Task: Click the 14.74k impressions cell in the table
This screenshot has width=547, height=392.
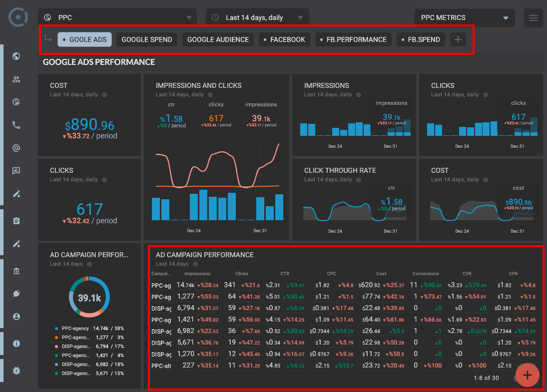Action: tap(186, 285)
